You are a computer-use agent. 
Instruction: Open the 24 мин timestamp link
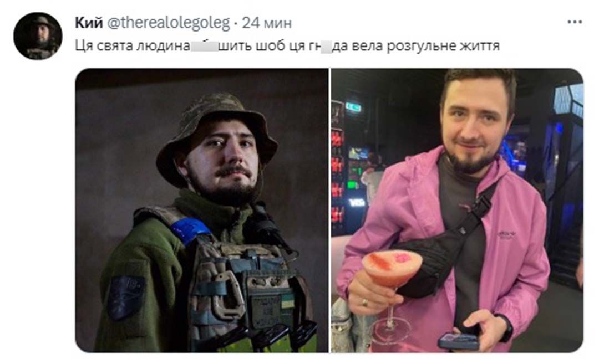267,23
